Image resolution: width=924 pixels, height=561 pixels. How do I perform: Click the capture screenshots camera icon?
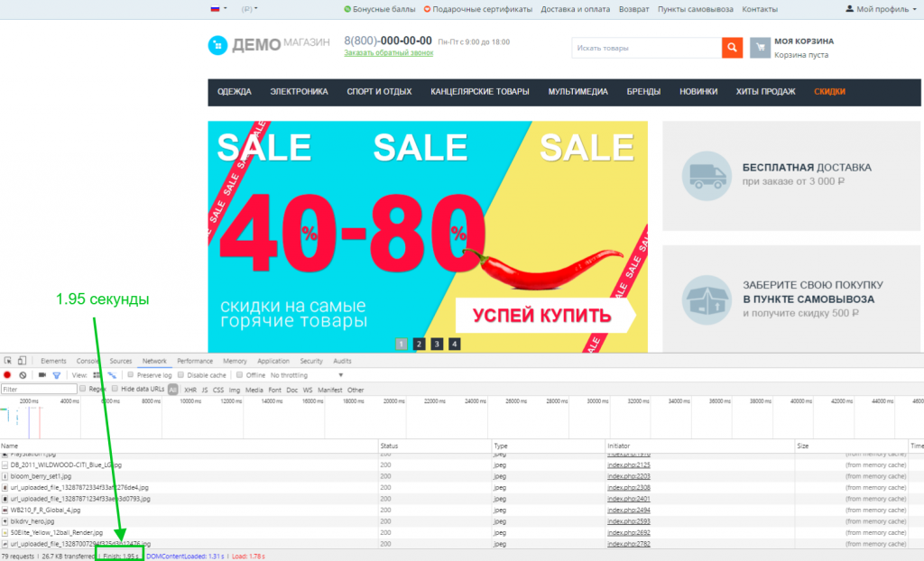(42, 375)
